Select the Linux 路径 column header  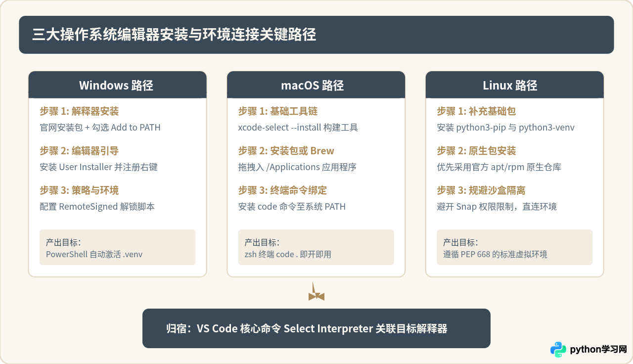point(514,85)
